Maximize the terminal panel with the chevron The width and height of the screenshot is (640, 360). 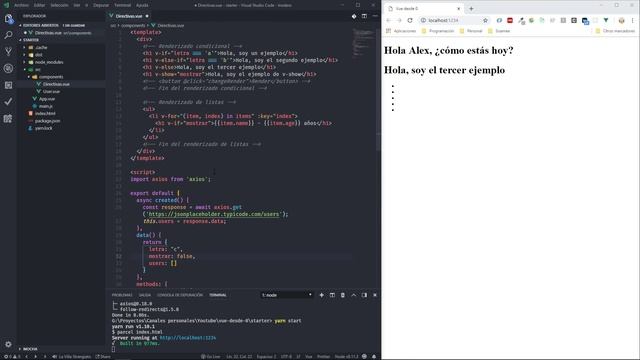tap(353, 295)
